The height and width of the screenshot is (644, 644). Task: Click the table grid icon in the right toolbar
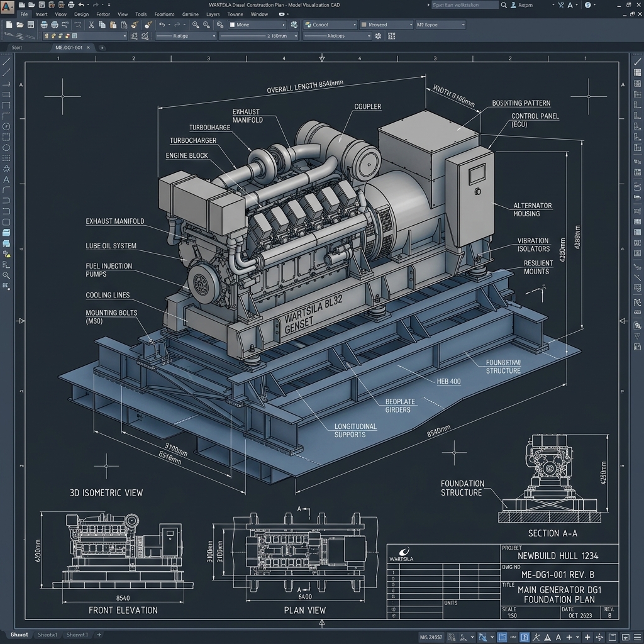click(638, 73)
